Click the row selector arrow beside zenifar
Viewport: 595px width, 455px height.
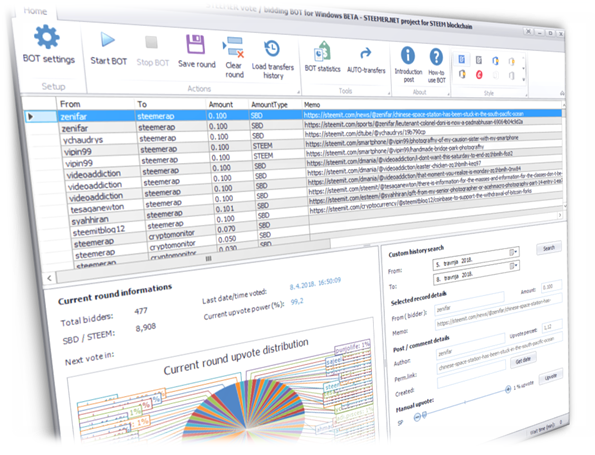[31, 117]
